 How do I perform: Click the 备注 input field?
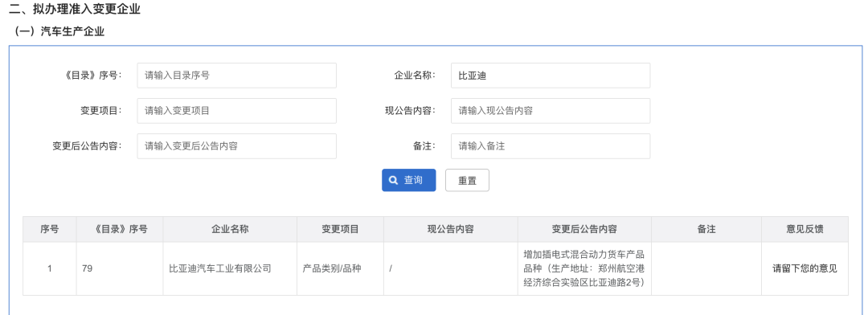551,146
